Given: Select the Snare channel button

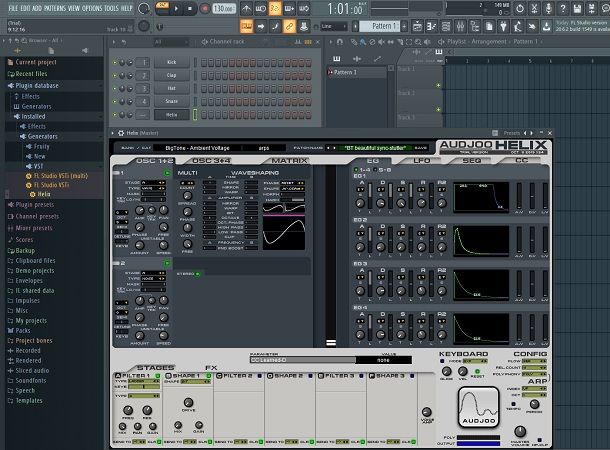Looking at the screenshot, I should coord(172,101).
